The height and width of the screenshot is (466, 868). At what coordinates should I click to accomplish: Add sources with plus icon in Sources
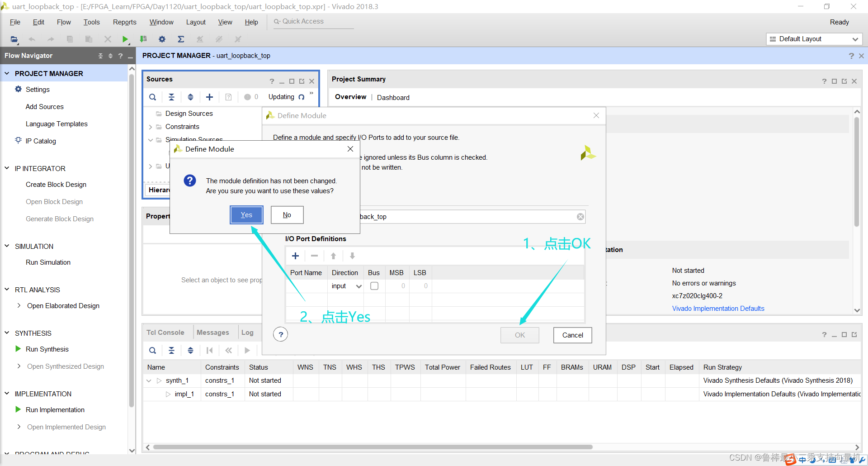coord(209,97)
